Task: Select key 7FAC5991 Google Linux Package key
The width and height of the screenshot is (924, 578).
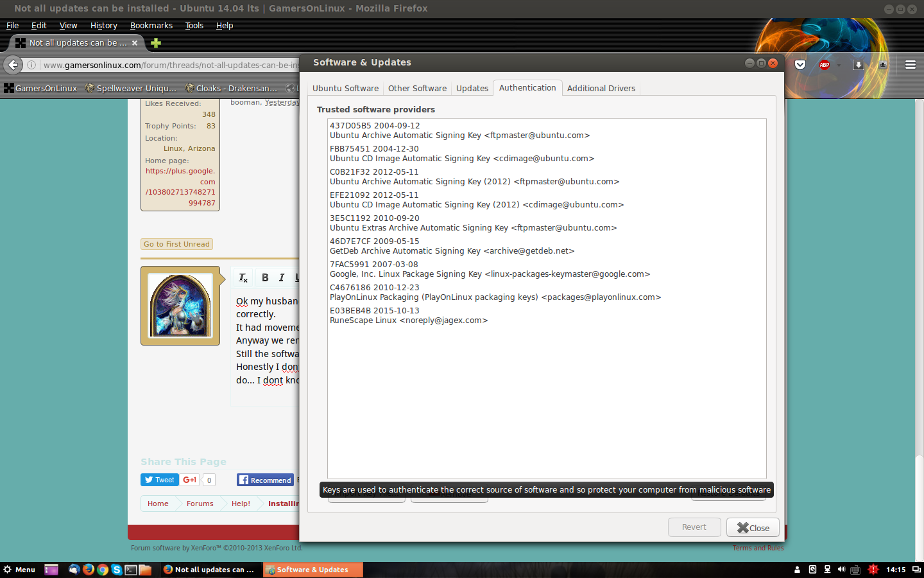Action: [547, 269]
